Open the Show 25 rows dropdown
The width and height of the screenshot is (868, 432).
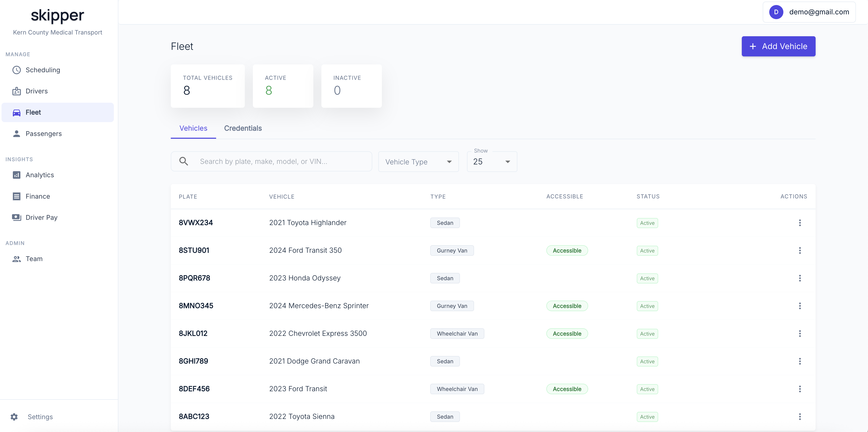click(492, 162)
